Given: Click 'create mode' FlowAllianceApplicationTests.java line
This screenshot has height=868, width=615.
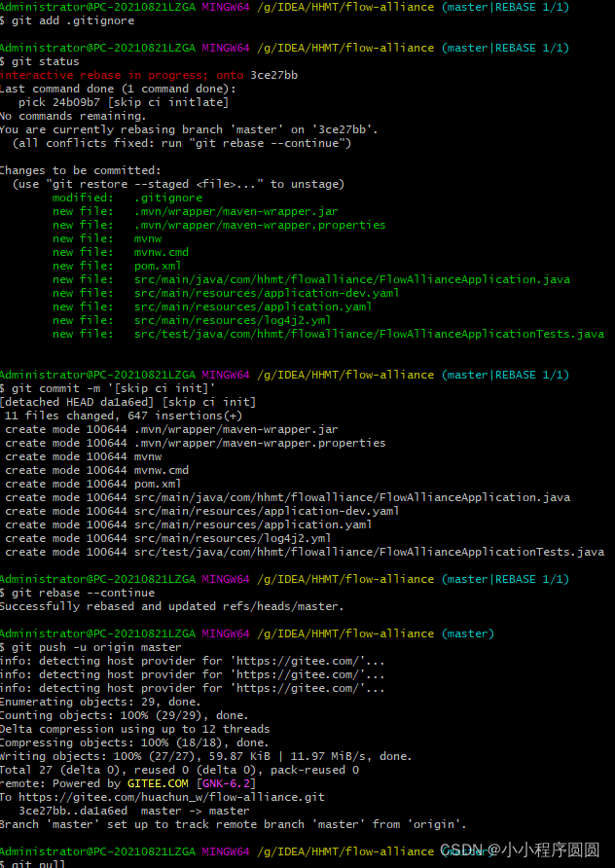Looking at the screenshot, I should (305, 552).
